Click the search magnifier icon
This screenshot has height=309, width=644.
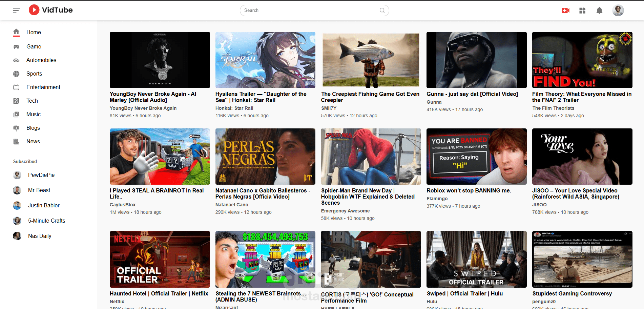[382, 11]
